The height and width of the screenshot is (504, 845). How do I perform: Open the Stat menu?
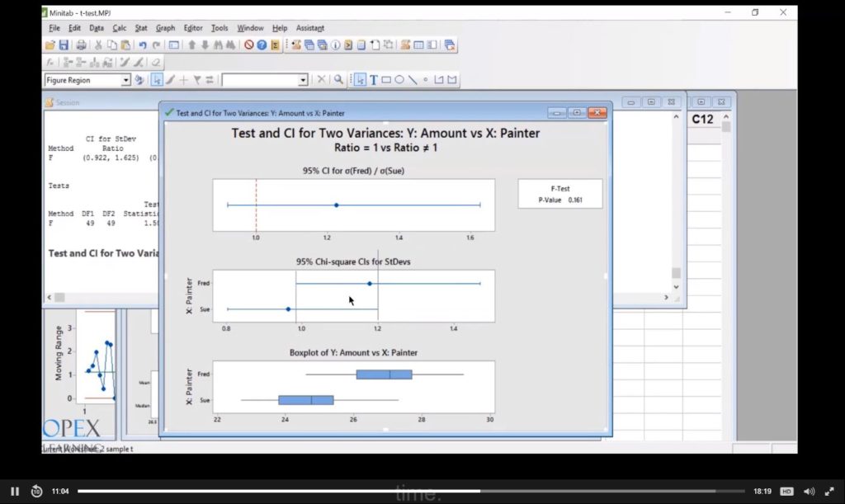point(141,28)
